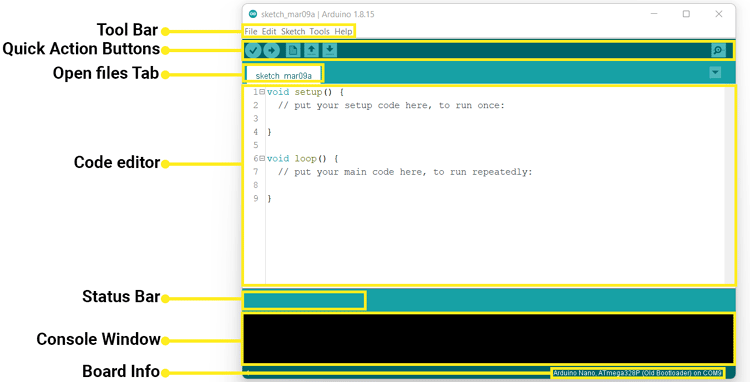Click the Arduino logo in title bar
The image size is (750, 382).
pos(253,14)
